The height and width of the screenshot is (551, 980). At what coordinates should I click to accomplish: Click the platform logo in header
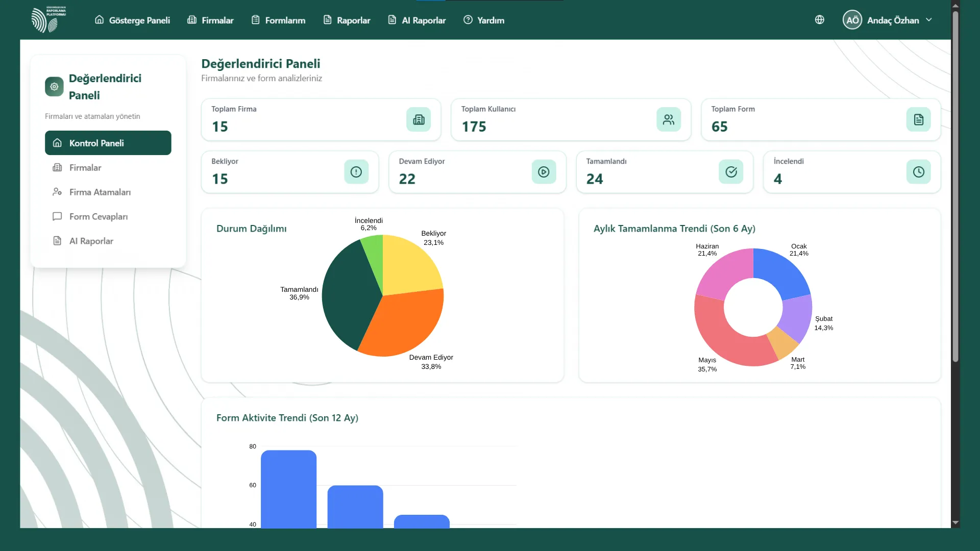pos(48,19)
